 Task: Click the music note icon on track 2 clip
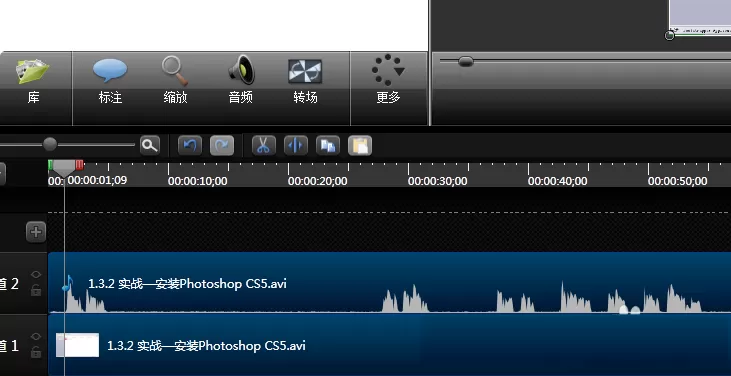[x=68, y=283]
